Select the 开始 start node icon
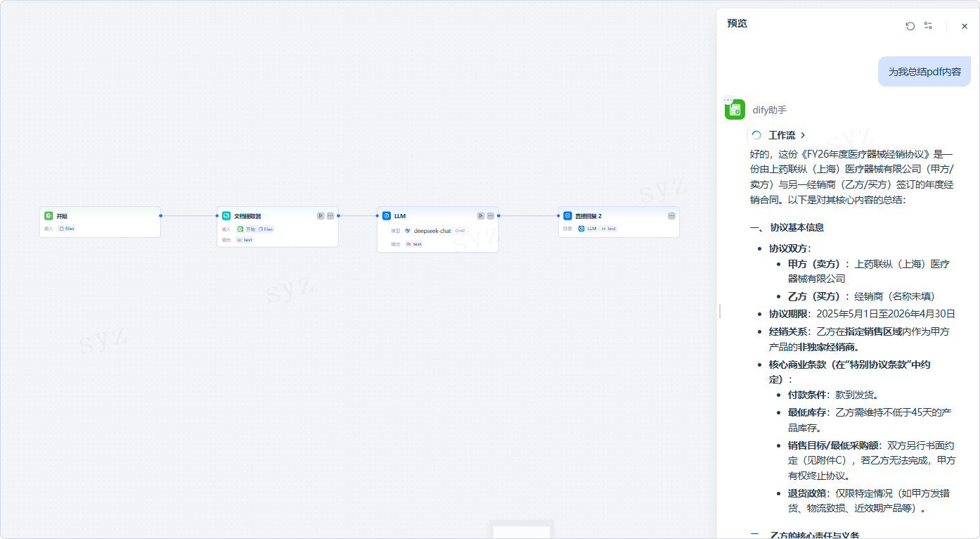The height and width of the screenshot is (539, 980). click(49, 216)
